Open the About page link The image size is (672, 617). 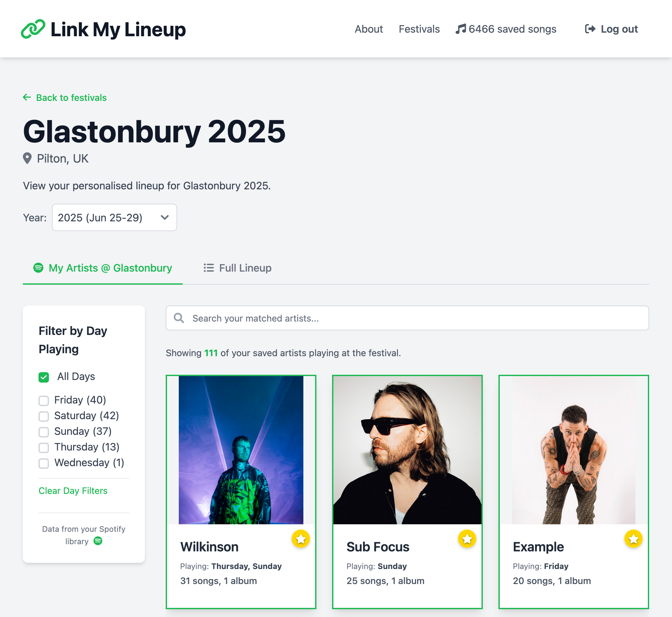tap(368, 29)
